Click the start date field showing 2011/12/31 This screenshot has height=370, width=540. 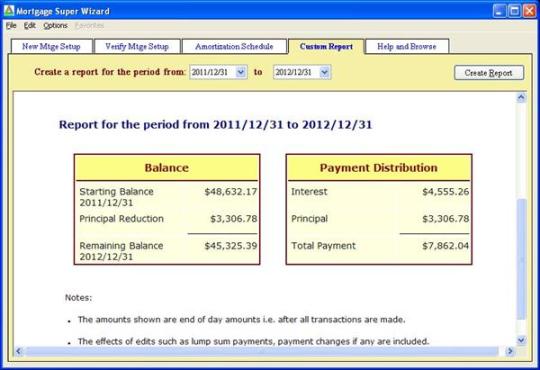point(218,72)
